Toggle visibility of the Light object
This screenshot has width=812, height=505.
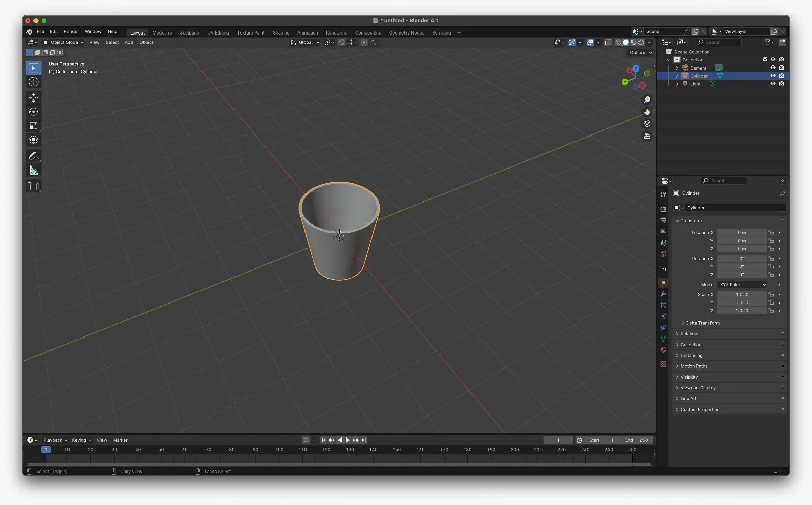773,84
